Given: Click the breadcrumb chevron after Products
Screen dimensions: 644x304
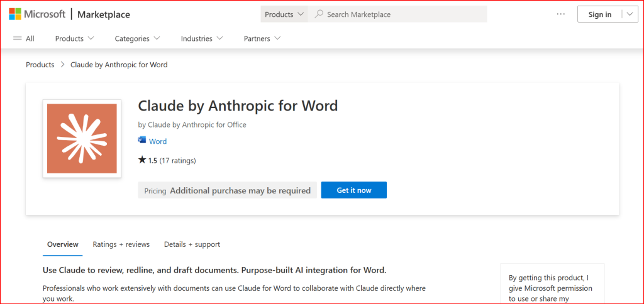Looking at the screenshot, I should [62, 65].
